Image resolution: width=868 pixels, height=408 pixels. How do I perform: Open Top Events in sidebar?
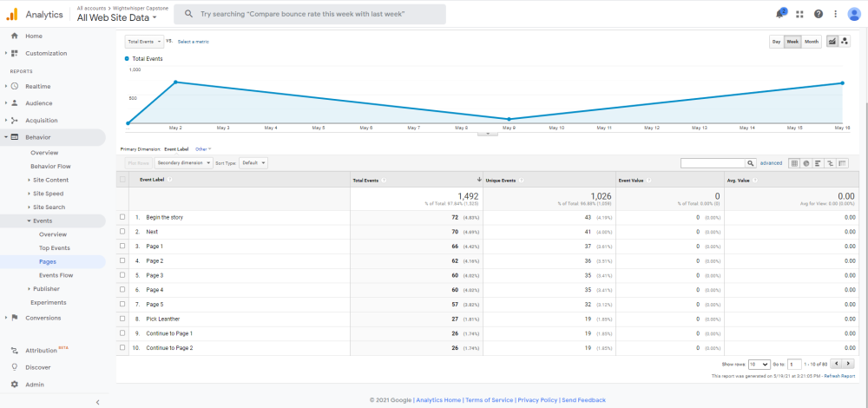[x=54, y=248]
